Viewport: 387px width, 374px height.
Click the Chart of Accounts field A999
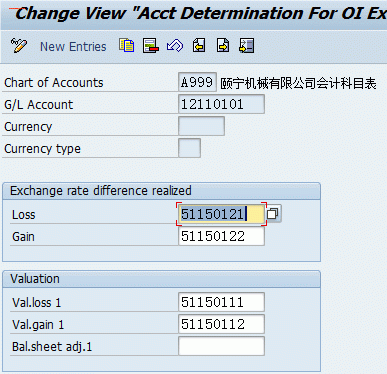click(x=197, y=82)
